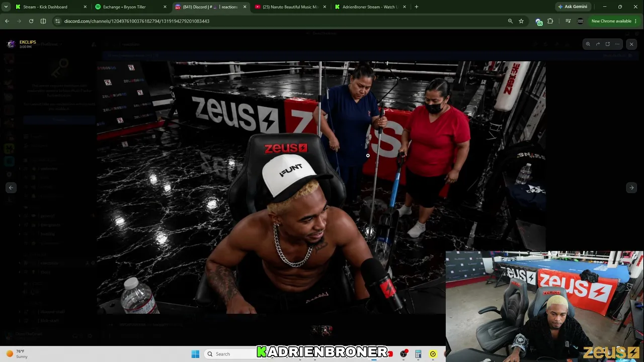Open Chrome media controls icon
Viewport: 644px width, 362px height.
coord(568,21)
